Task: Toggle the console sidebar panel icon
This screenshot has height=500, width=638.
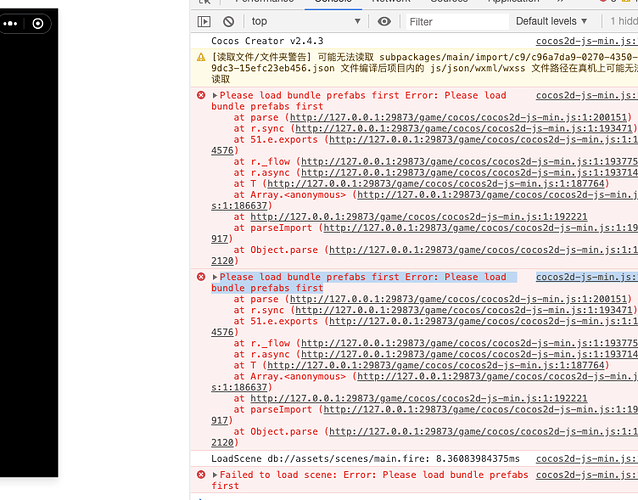Action: pyautogui.click(x=204, y=21)
